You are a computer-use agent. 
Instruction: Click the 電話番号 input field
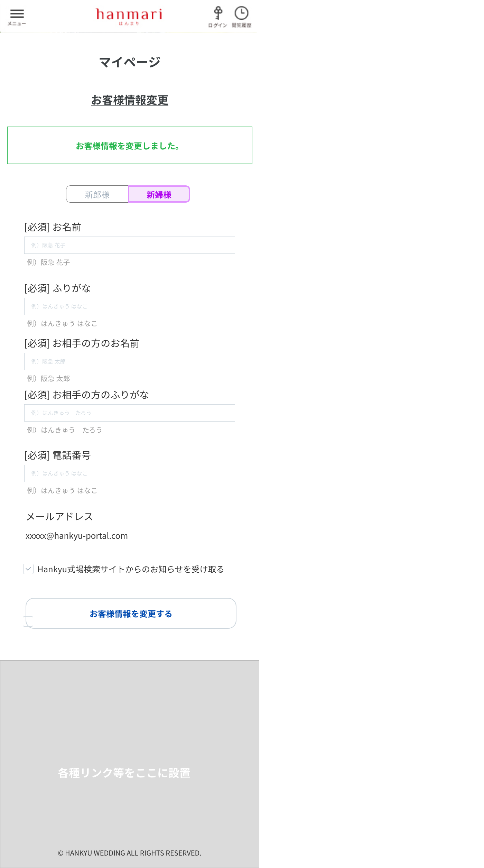130,473
